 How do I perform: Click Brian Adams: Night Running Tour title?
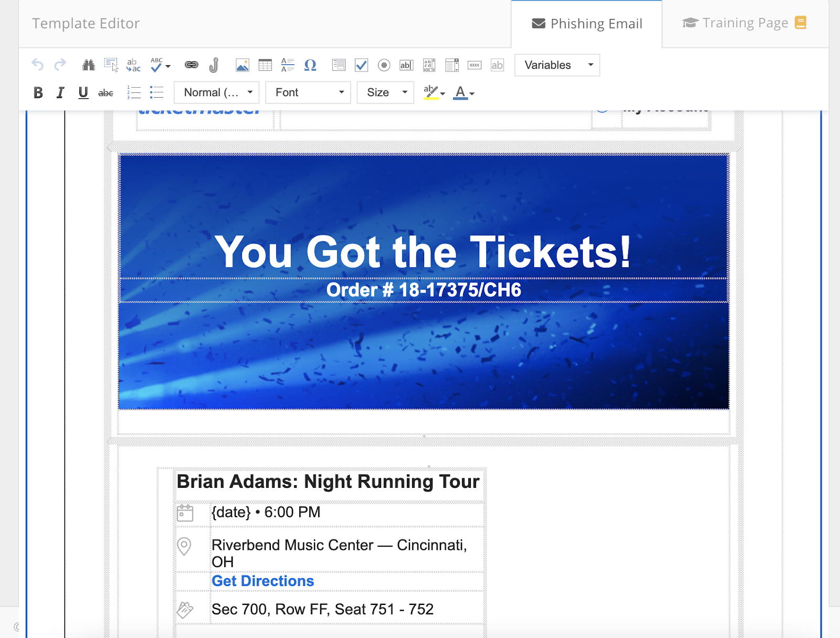tap(328, 482)
